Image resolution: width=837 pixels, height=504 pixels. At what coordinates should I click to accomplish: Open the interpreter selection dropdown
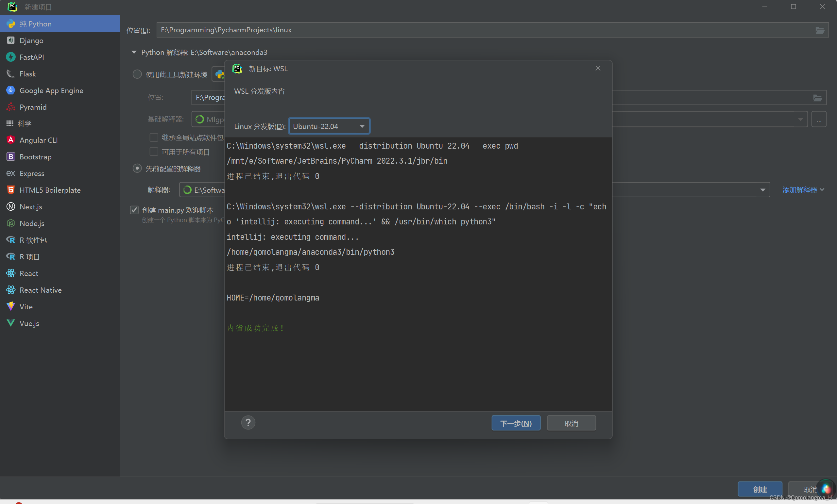pyautogui.click(x=763, y=190)
